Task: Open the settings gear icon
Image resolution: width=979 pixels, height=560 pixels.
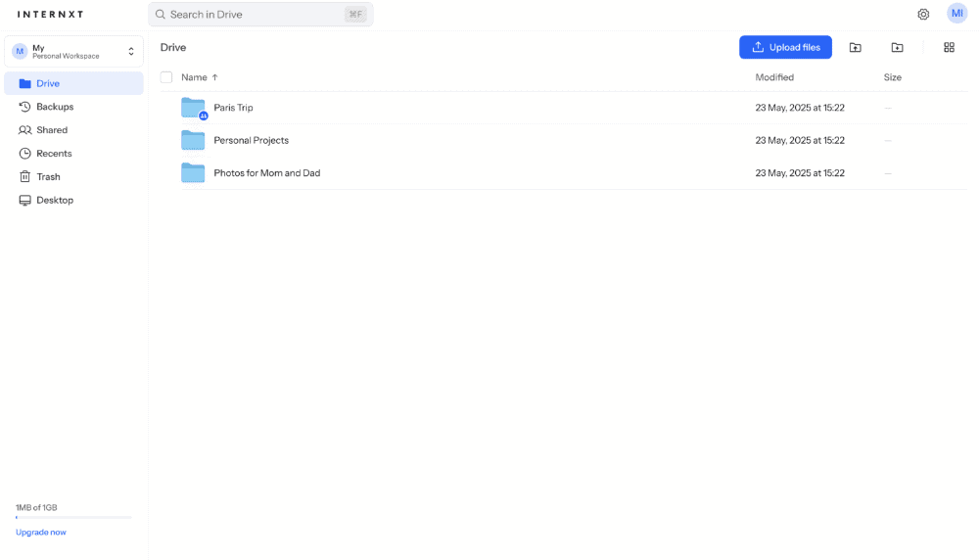Action: 923,15
